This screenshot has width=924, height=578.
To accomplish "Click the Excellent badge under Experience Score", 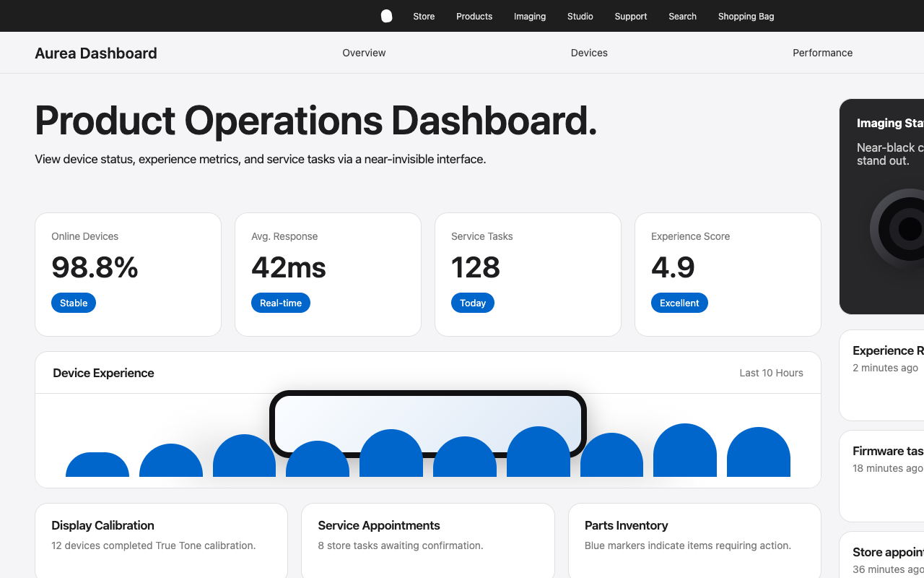I will (x=679, y=303).
